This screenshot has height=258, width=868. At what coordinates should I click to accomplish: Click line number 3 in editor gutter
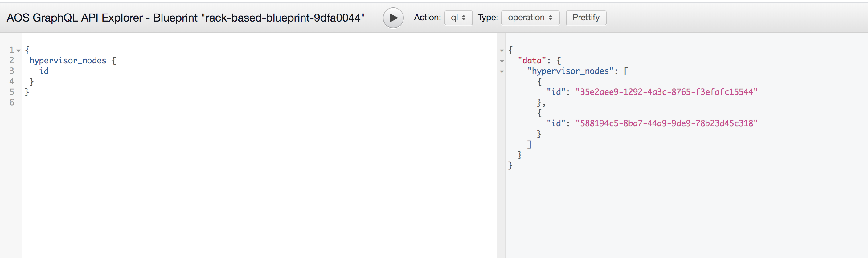point(12,71)
